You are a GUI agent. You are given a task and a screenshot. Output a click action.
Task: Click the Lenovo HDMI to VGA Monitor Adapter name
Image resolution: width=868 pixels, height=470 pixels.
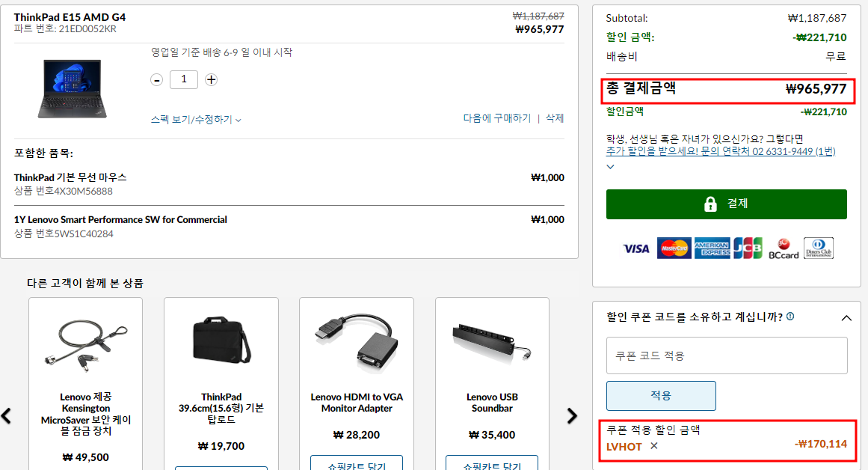[x=357, y=403]
